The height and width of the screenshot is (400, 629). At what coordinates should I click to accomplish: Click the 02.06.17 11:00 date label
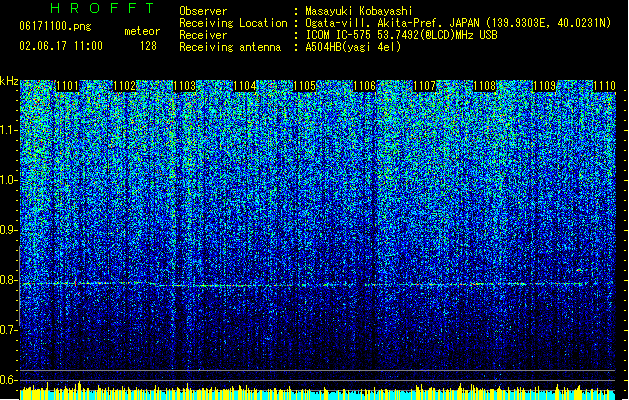(x=61, y=46)
